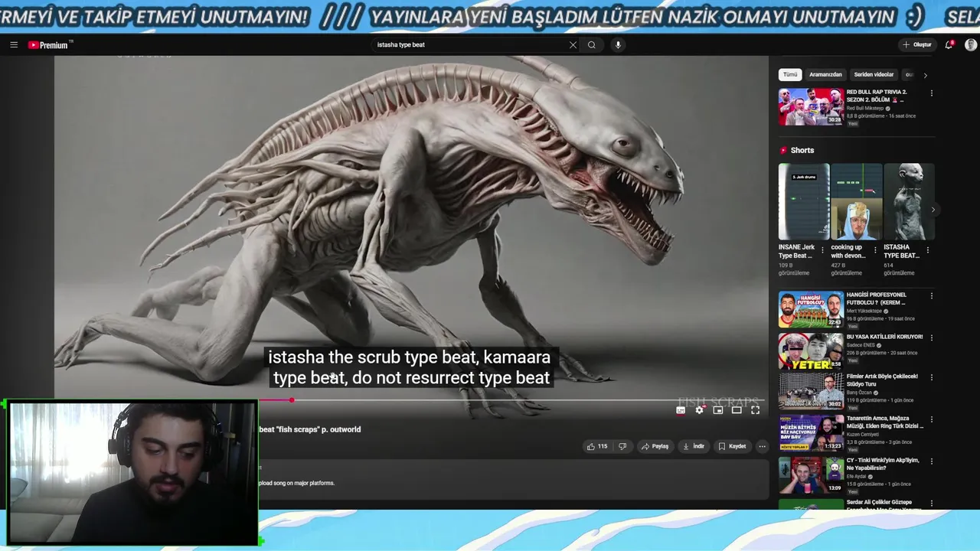980x551 pixels.
Task: Open the notifications bell
Action: point(949,45)
